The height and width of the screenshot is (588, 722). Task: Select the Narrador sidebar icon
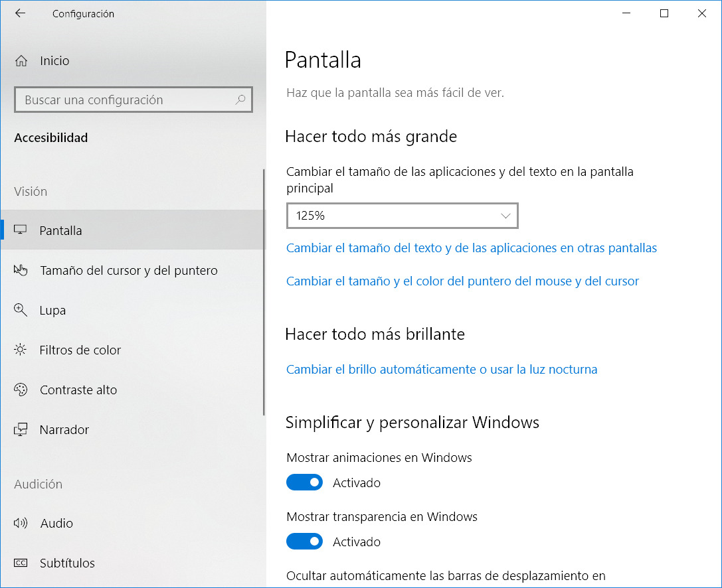(21, 429)
